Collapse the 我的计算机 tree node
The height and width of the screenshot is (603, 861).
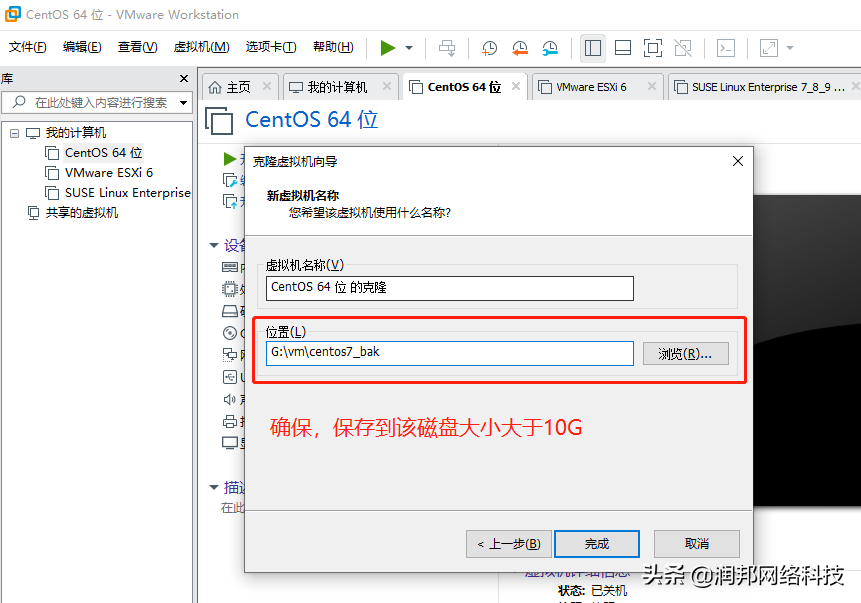coord(14,133)
